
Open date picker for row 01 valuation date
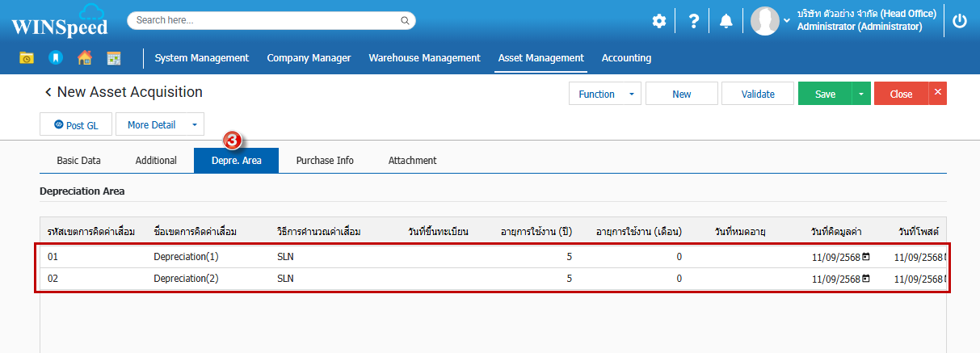(x=866, y=257)
